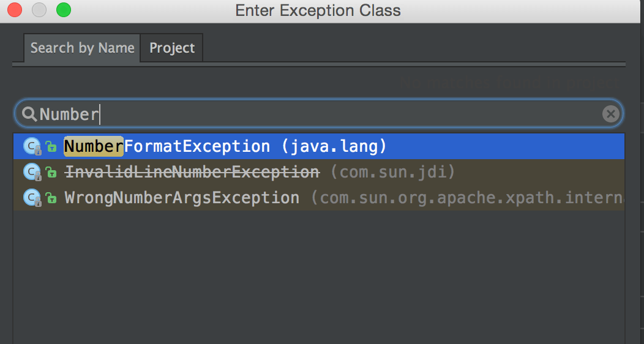The width and height of the screenshot is (644, 344).
Task: Choose the deprecated InvalidLineNumberException entry
Action: tap(192, 173)
